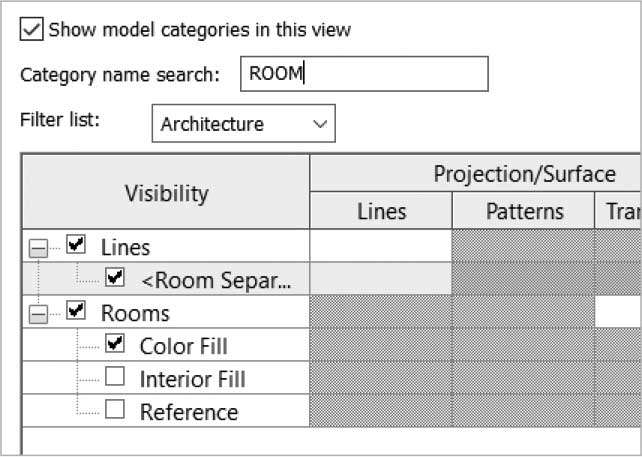Toggle Lines category visibility checkbox
The image size is (642, 457).
click(x=76, y=244)
